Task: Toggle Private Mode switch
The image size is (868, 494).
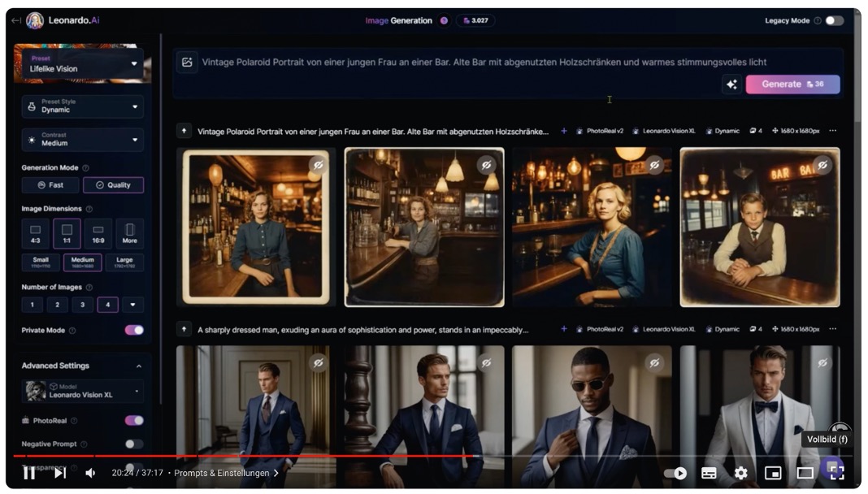Action: point(134,330)
